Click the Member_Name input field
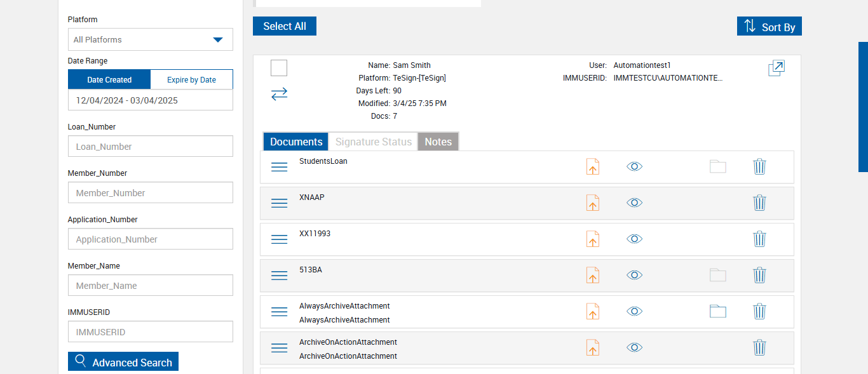The image size is (868, 374). pos(151,285)
